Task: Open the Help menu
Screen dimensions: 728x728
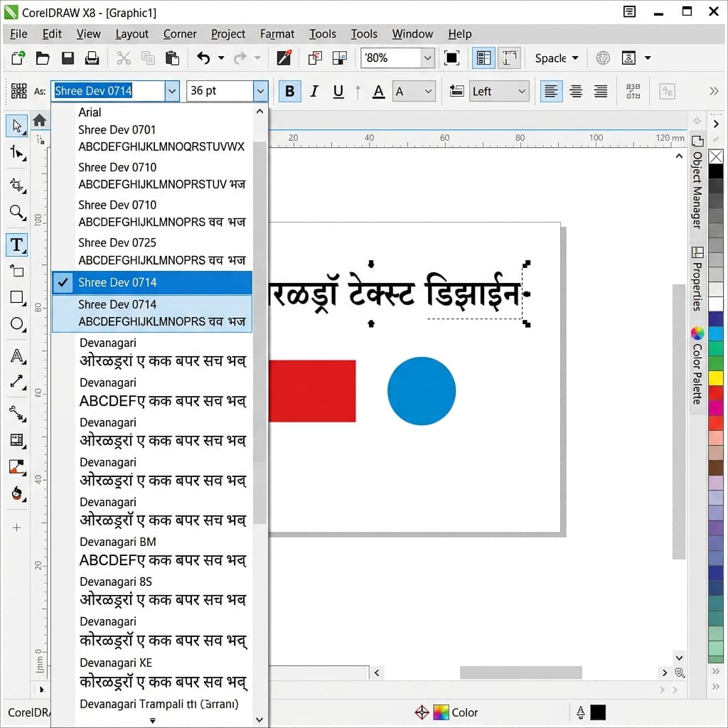Action: 460,34
